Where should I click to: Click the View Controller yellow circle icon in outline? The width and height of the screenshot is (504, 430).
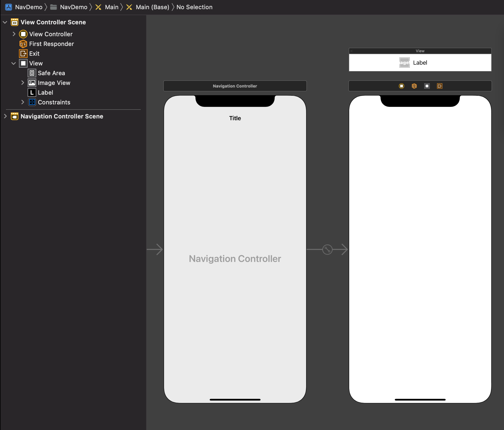[x=23, y=34]
